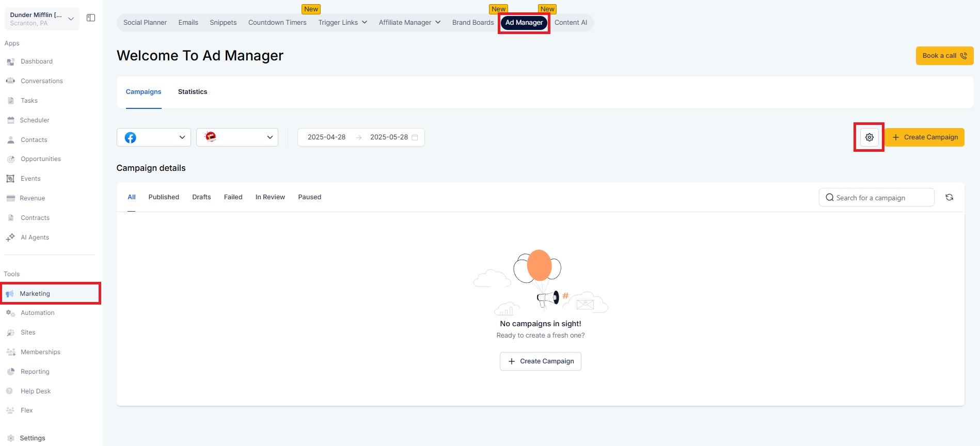Click the Events icon in sidebar

coord(10,179)
